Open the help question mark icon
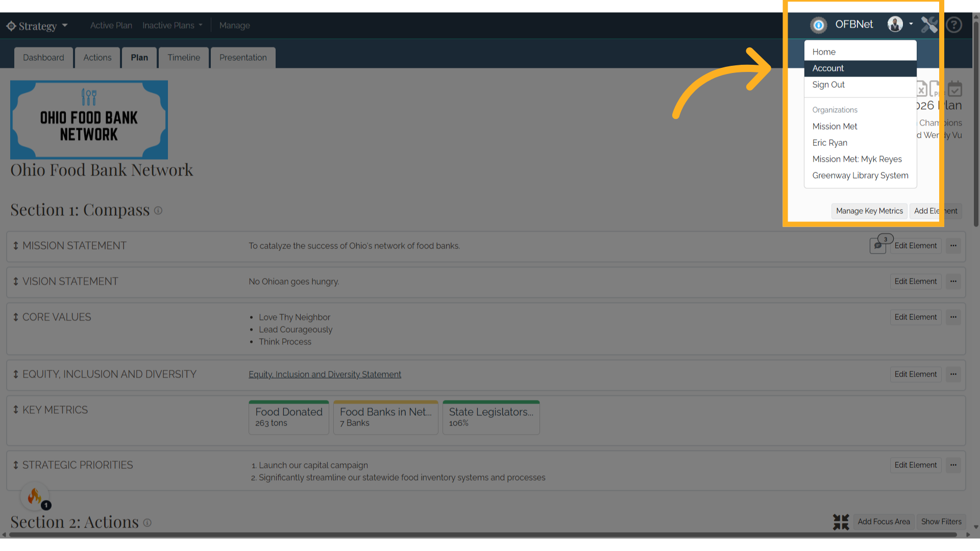980x551 pixels. coord(953,24)
